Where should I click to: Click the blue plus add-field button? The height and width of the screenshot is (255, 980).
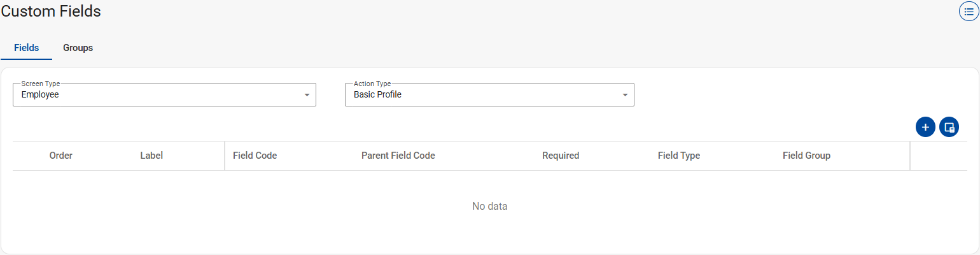coord(925,127)
